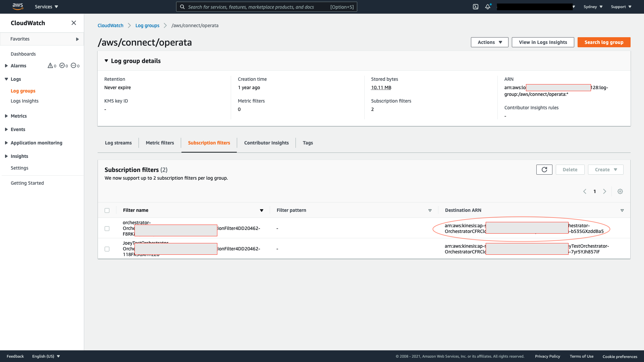Check the JoeyTestOrchestrator filter row checkbox
Viewport: 644px width, 362px height.
(107, 249)
